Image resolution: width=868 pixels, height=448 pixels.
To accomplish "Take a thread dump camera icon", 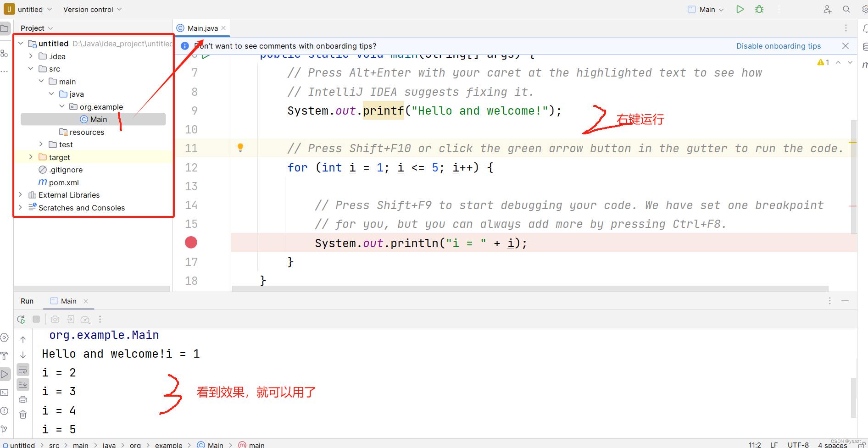I will pos(55,319).
